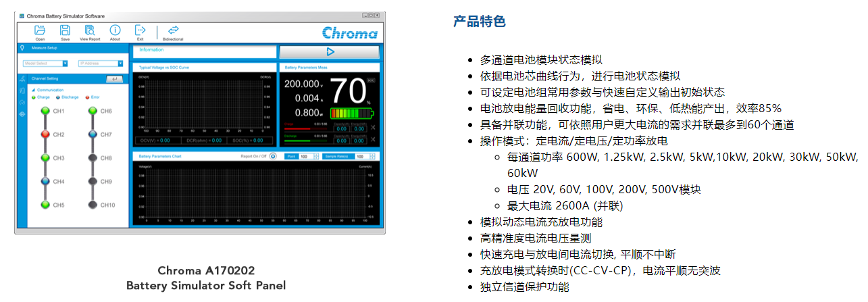Click the Typical Voltage vs SOC Curve header
The image size is (868, 302).
205,68
